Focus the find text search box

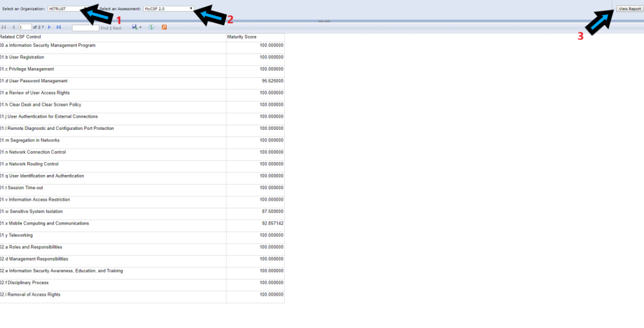pyautogui.click(x=86, y=28)
